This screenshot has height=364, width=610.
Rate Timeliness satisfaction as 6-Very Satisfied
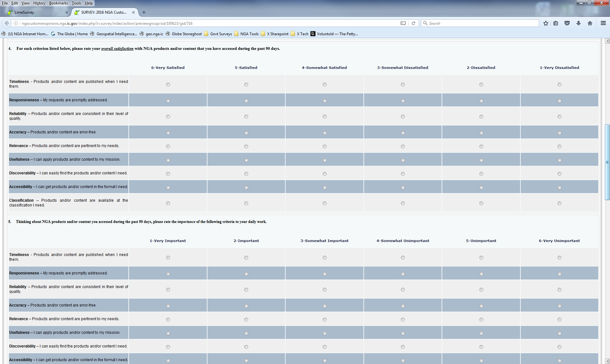tap(168, 84)
